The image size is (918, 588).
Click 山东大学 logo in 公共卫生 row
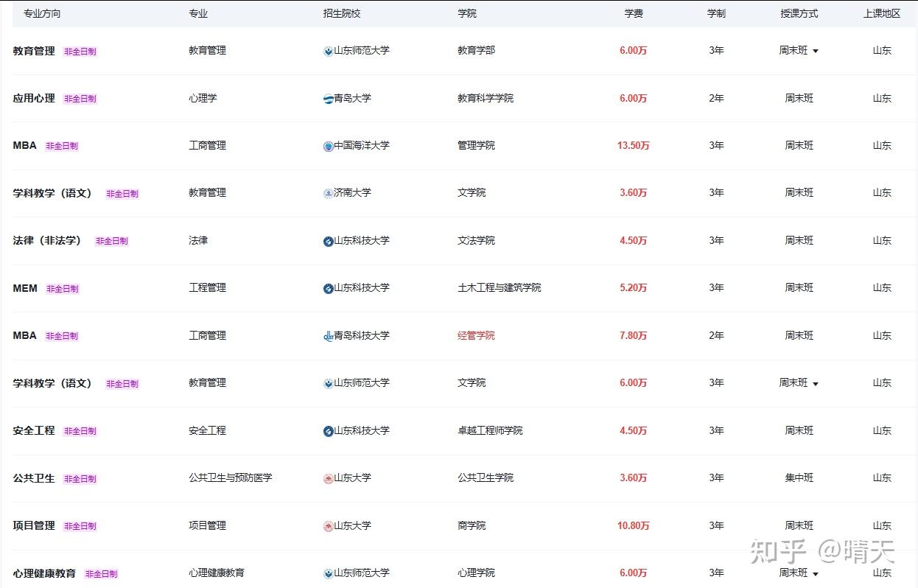click(x=328, y=479)
